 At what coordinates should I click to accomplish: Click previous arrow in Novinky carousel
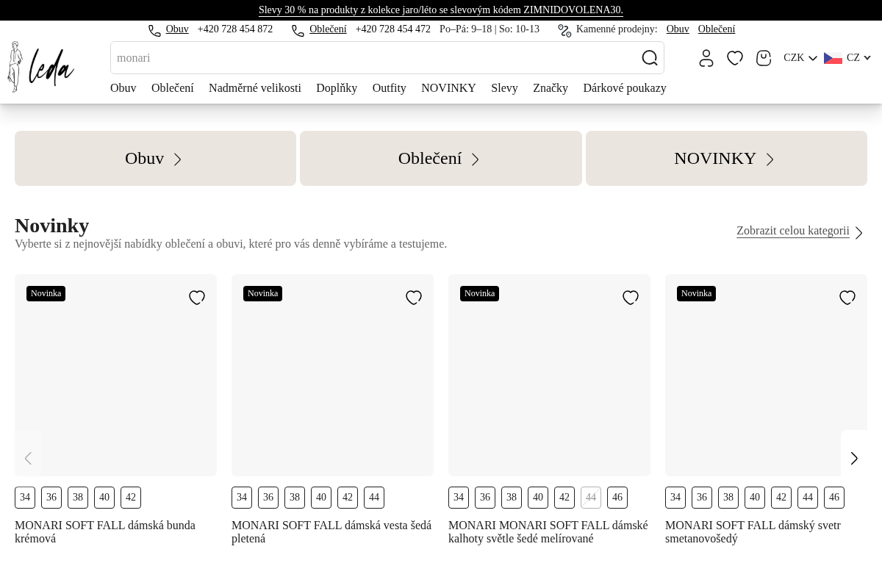coord(28,459)
